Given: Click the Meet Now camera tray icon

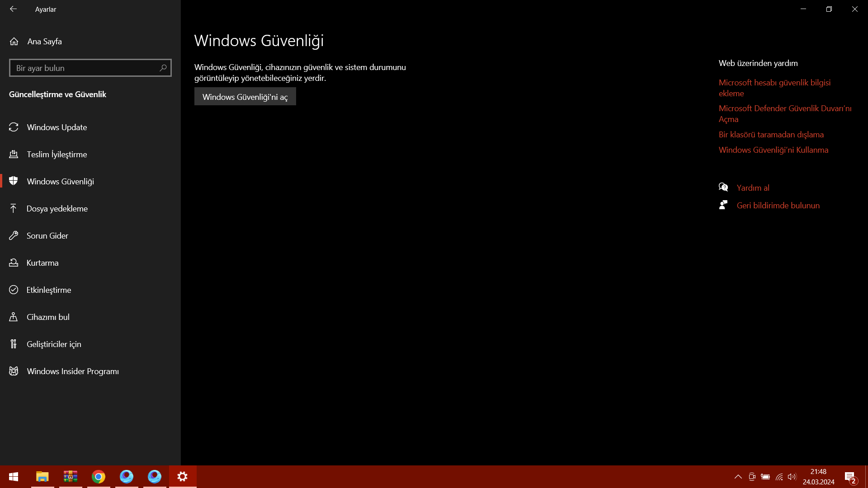Looking at the screenshot, I should point(752,477).
